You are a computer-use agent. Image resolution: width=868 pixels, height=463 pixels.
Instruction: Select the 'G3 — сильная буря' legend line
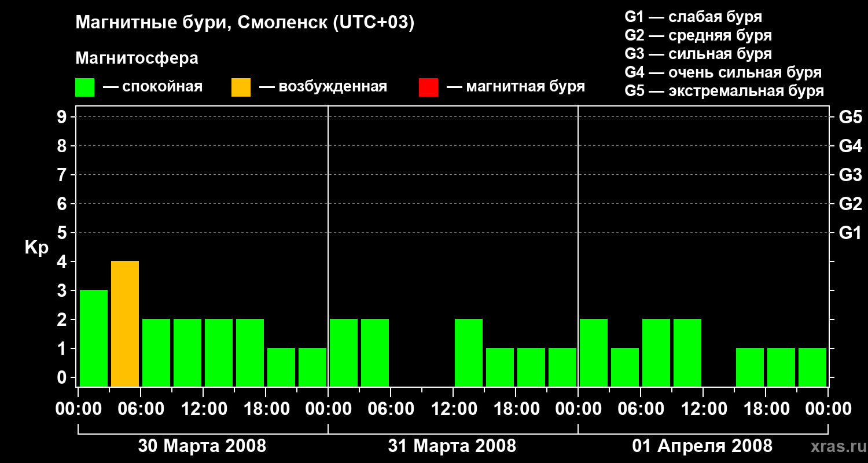click(x=698, y=54)
